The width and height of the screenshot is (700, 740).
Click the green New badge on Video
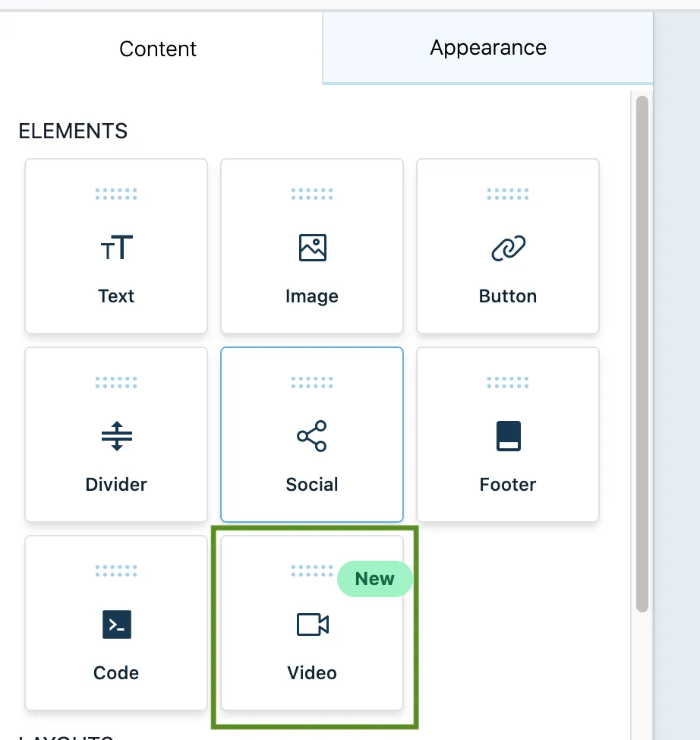pos(374,579)
